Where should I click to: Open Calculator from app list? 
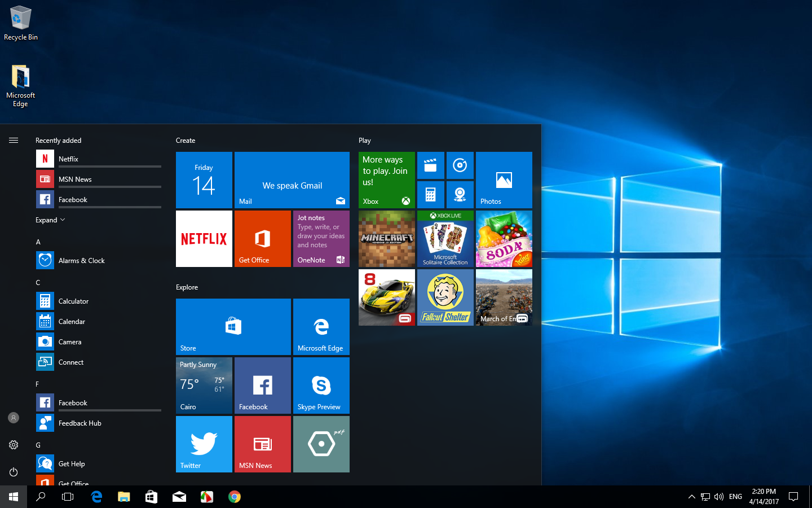[x=99, y=301]
